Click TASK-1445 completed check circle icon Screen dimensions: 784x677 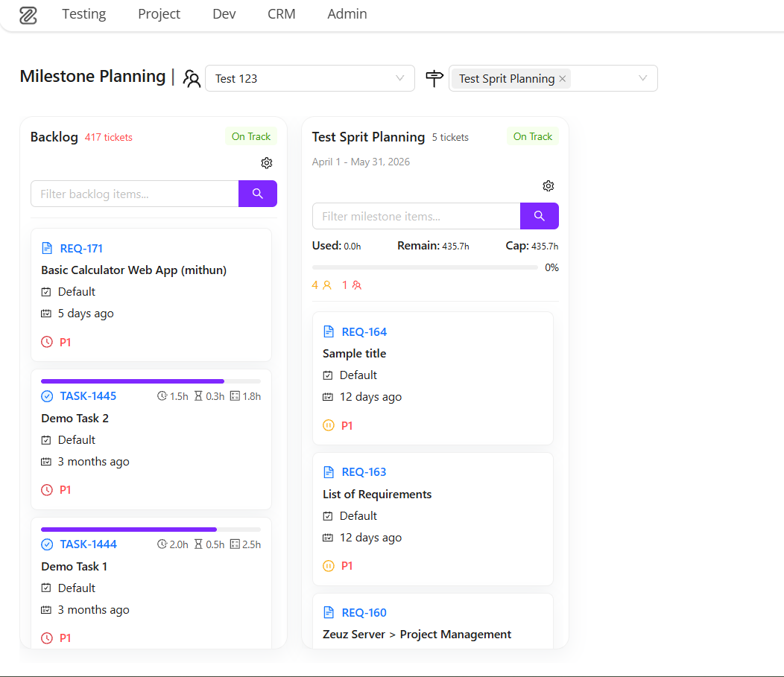pos(46,396)
